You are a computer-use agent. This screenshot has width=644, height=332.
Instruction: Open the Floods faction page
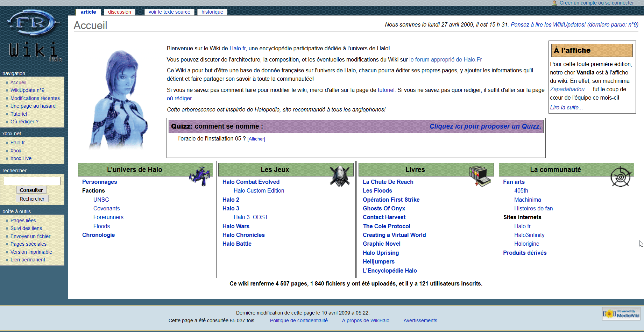click(102, 226)
